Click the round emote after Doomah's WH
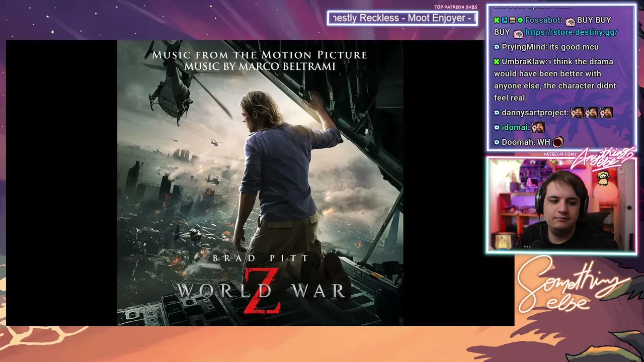 click(x=557, y=142)
